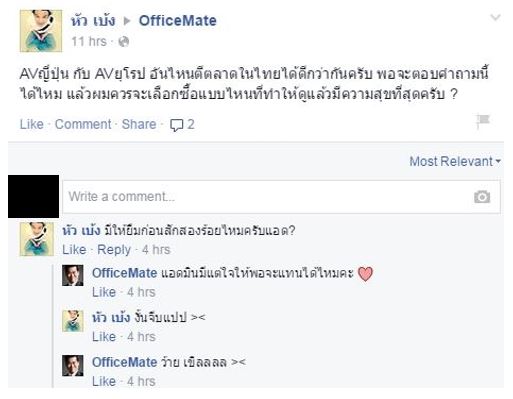Screen dimensions: 513x399
Task: Click the flag report icon on post
Action: (x=483, y=121)
